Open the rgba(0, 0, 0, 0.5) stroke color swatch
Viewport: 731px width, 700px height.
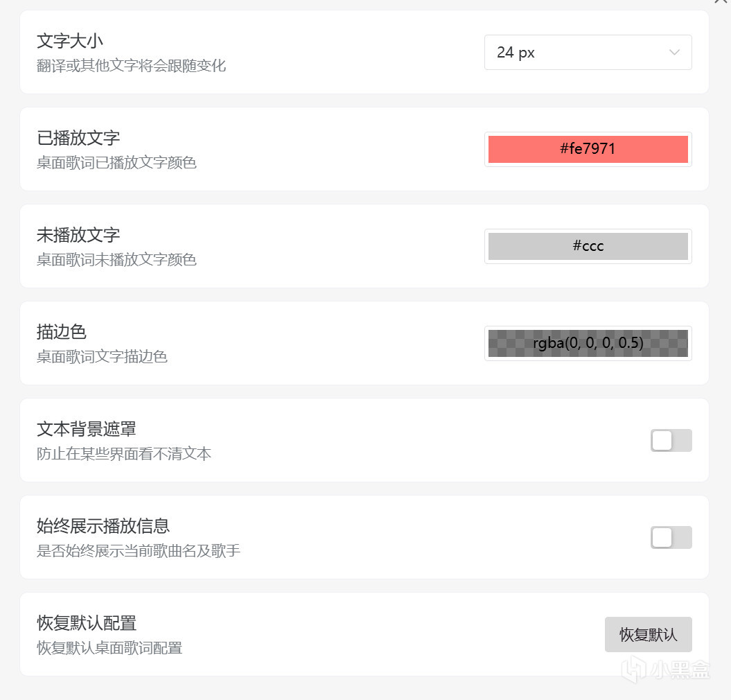[x=588, y=343]
